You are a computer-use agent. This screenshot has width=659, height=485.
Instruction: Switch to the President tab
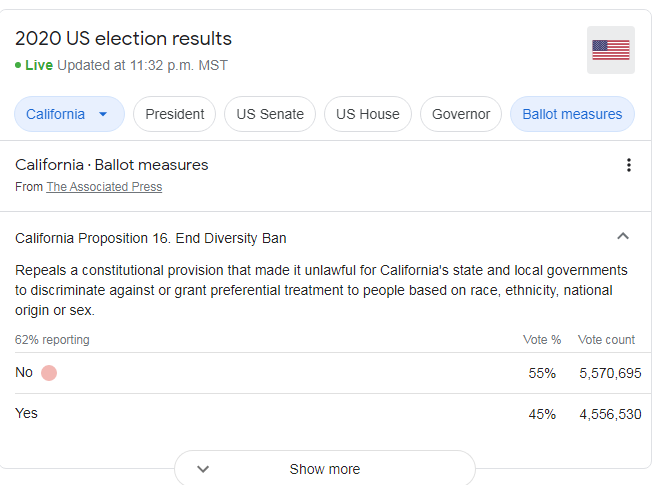(174, 114)
